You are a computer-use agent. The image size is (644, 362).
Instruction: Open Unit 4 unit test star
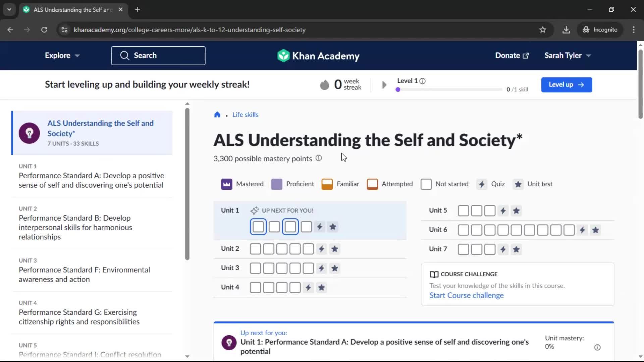[321, 288]
